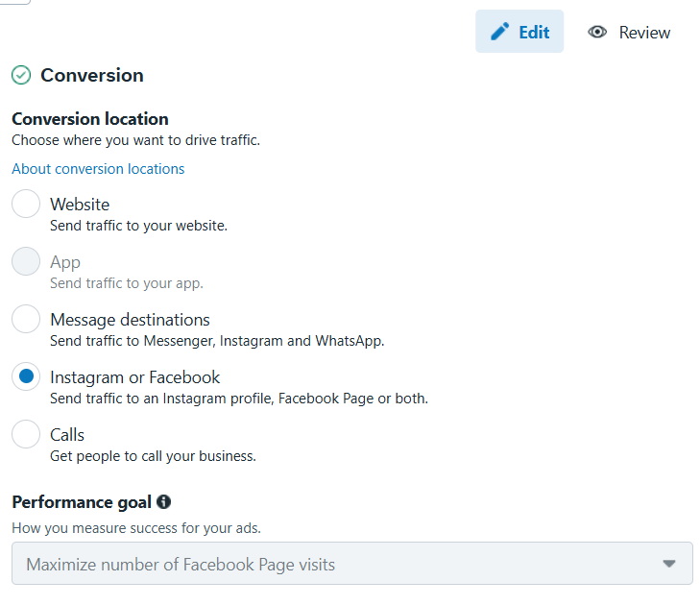Switch to the Review tab
The height and width of the screenshot is (605, 700).
(x=629, y=32)
